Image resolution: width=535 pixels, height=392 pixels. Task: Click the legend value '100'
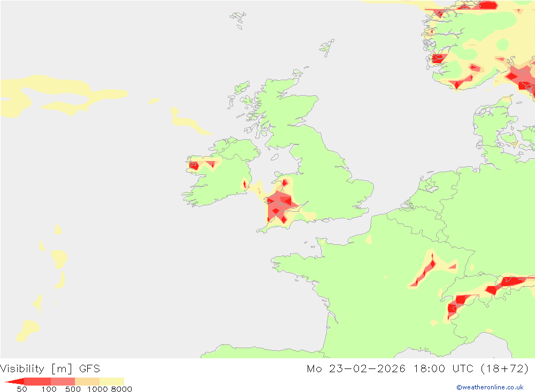coord(49,389)
